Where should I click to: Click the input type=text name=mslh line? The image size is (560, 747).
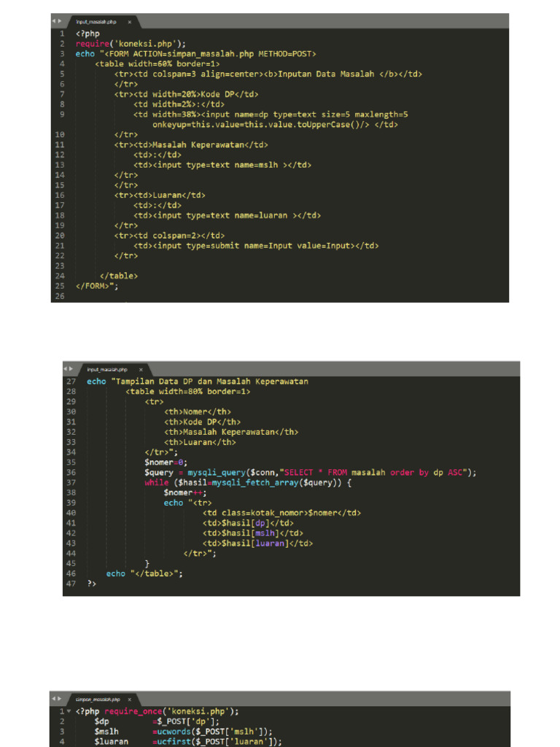tap(222, 165)
